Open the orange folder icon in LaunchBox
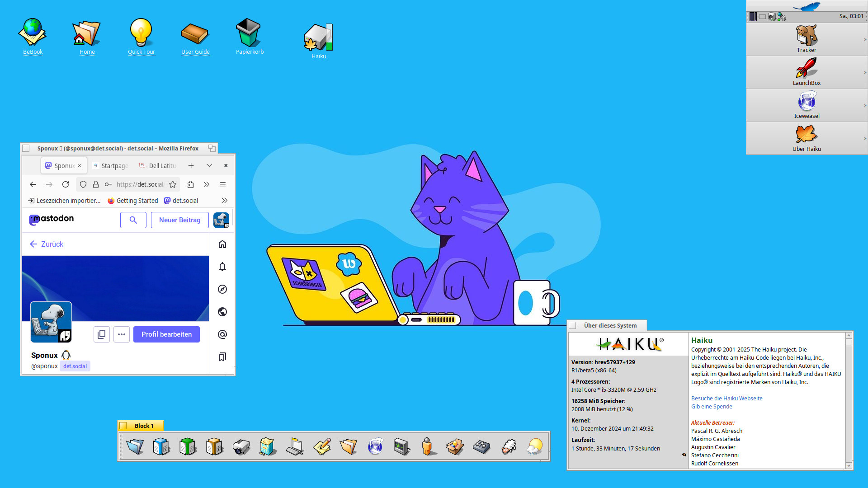 tap(348, 446)
